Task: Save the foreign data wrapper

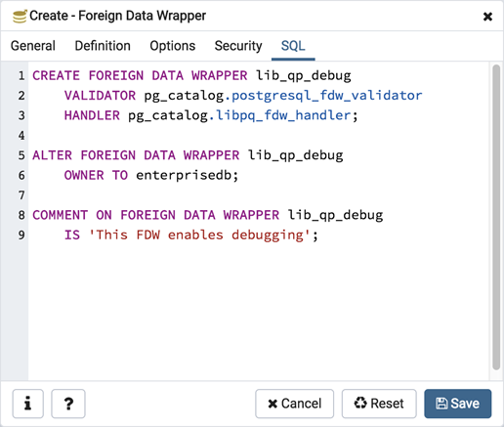Action: click(458, 404)
